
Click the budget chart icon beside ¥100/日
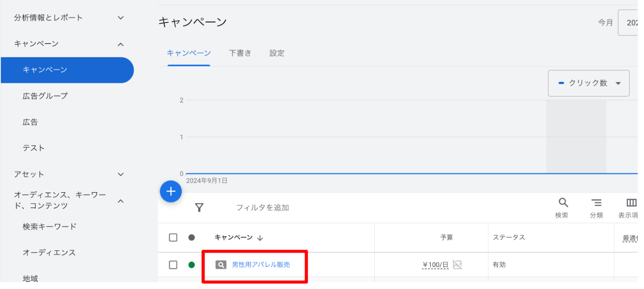(457, 264)
